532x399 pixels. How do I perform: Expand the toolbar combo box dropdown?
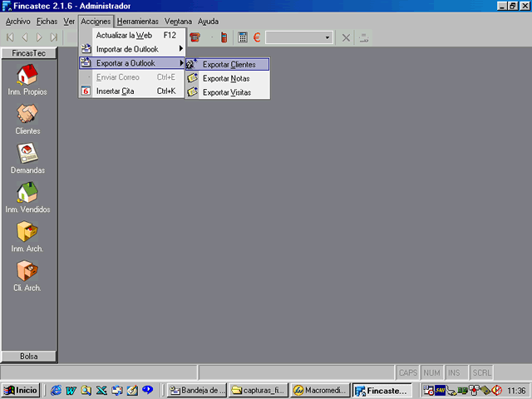(328, 37)
